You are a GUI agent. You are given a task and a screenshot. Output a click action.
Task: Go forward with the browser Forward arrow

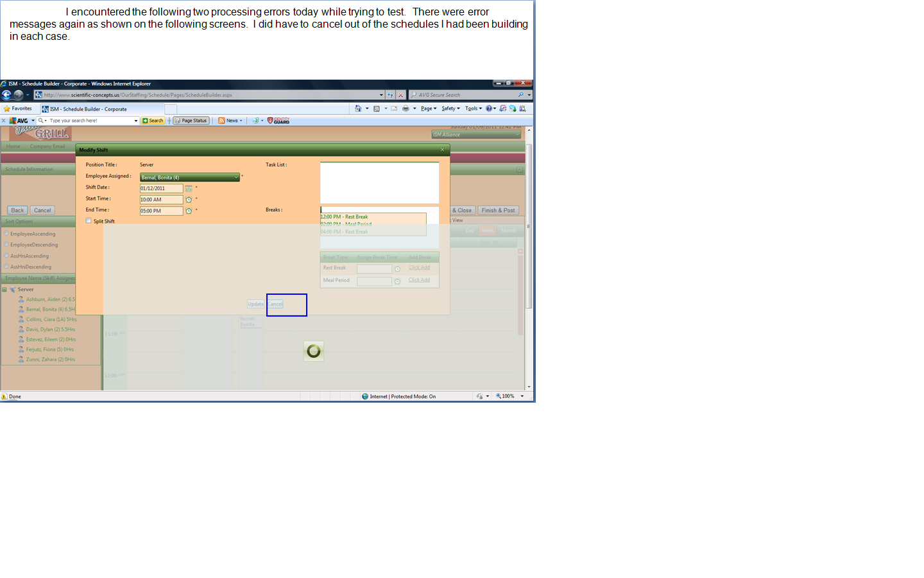tap(19, 95)
